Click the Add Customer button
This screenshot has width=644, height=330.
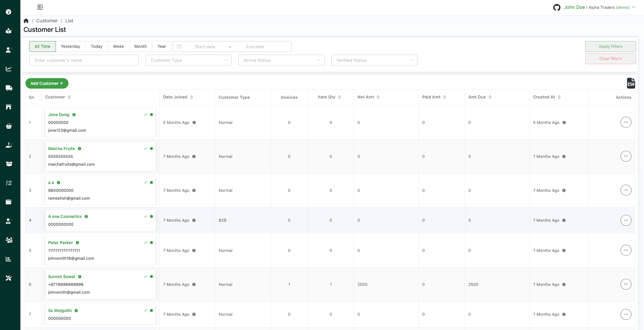[x=47, y=84]
